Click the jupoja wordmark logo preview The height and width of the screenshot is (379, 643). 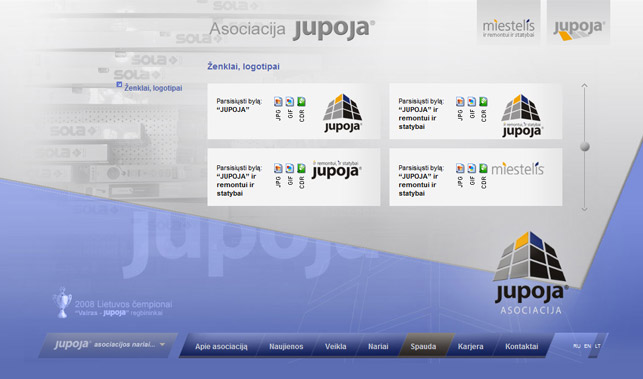[336, 170]
